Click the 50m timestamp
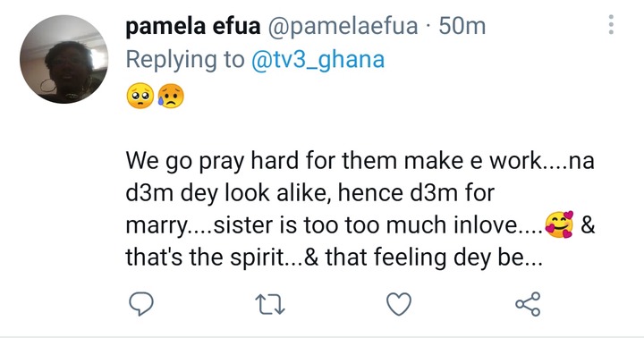Image resolution: width=644 pixels, height=338 pixels. pos(462,26)
